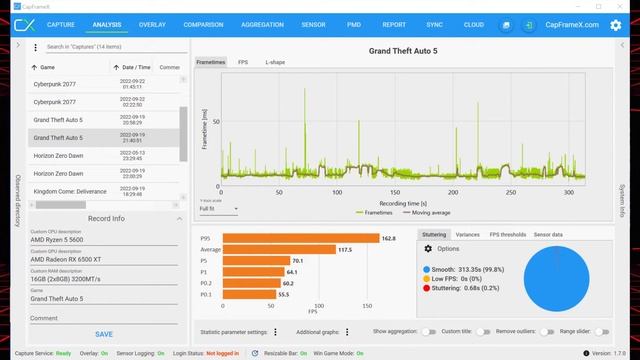The image size is (640, 360).
Task: Click the Game column header
Action: tap(47, 67)
